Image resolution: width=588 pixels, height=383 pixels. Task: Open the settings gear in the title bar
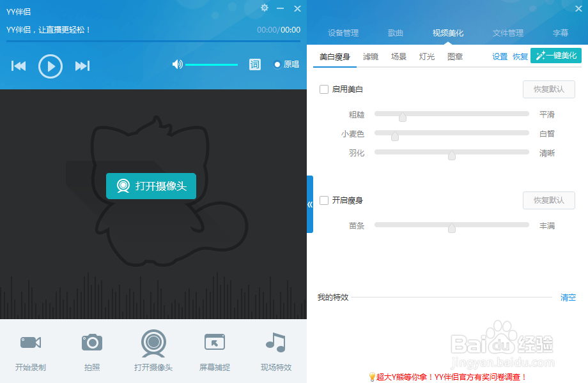coord(265,8)
